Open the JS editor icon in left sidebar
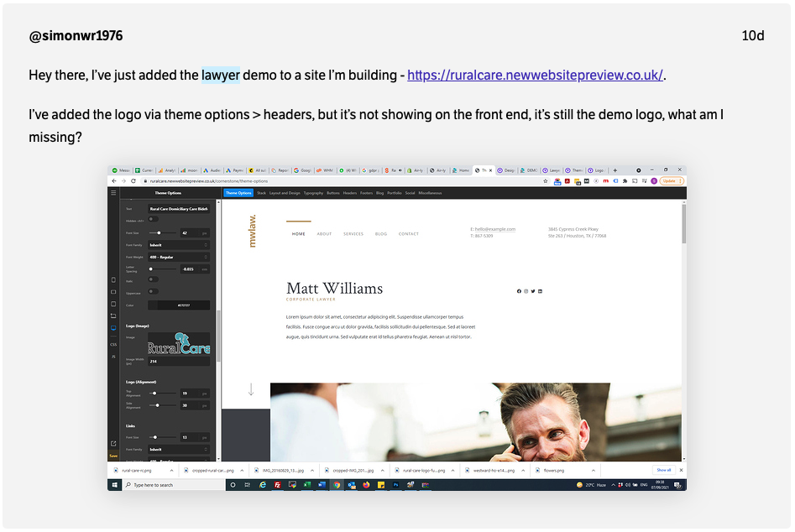Screen dimensions: 795x532 (x=113, y=356)
